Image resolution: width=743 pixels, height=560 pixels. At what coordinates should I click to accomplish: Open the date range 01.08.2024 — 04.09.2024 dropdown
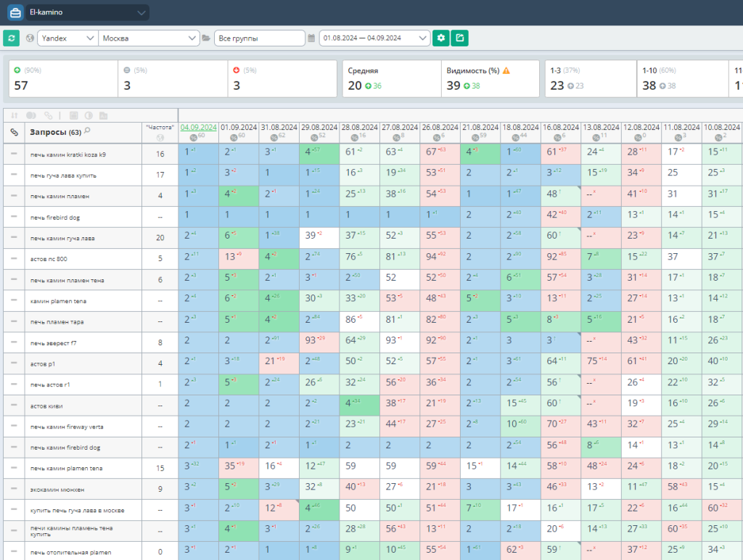[375, 38]
